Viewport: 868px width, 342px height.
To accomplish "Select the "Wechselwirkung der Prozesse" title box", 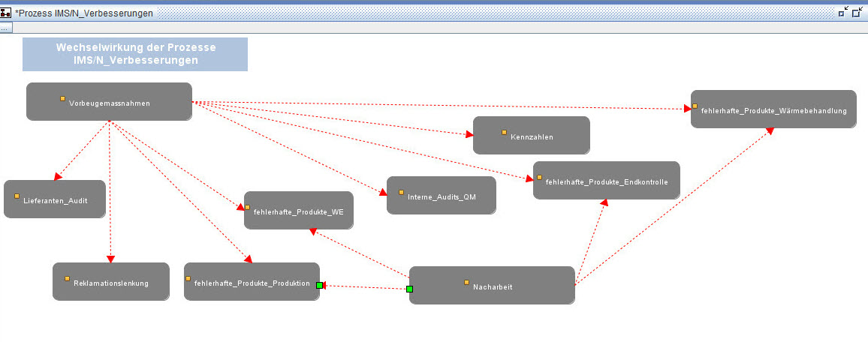I will [x=135, y=54].
